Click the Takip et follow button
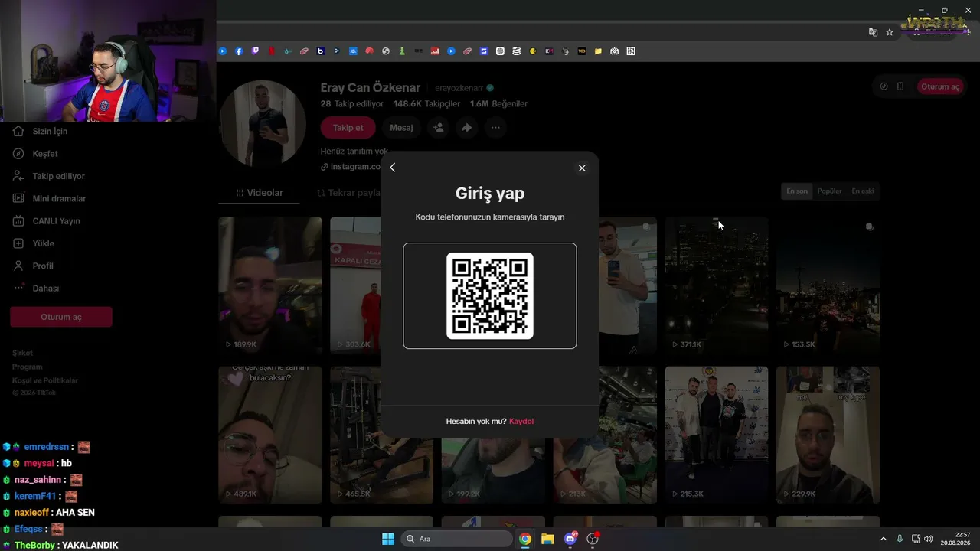980x551 pixels. [x=348, y=128]
